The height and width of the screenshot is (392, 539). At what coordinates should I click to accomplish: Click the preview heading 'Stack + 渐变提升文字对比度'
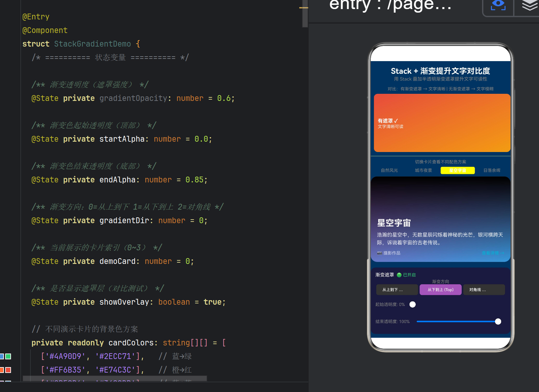(440, 71)
